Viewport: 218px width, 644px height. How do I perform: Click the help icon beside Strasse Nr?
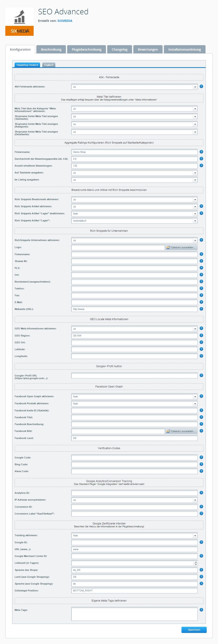(x=201, y=261)
